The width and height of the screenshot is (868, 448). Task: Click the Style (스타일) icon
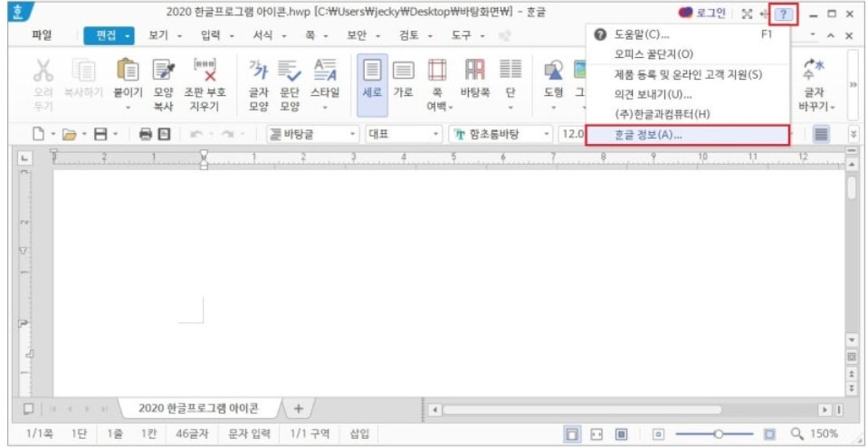(x=325, y=70)
